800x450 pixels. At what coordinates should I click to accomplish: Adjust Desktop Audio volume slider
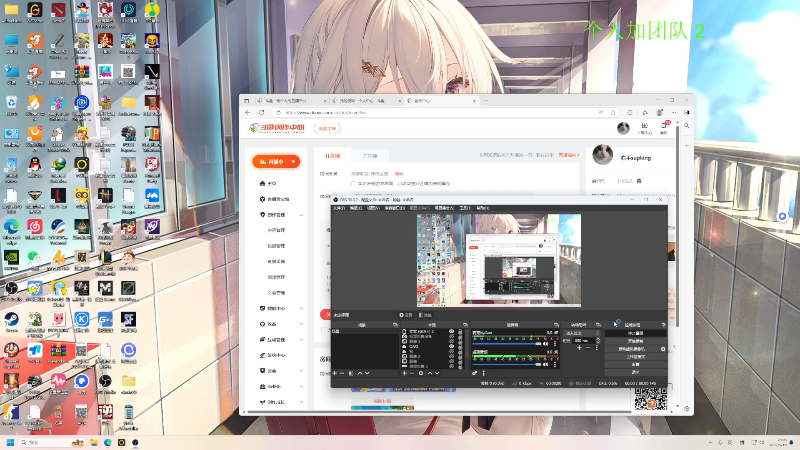pos(507,364)
